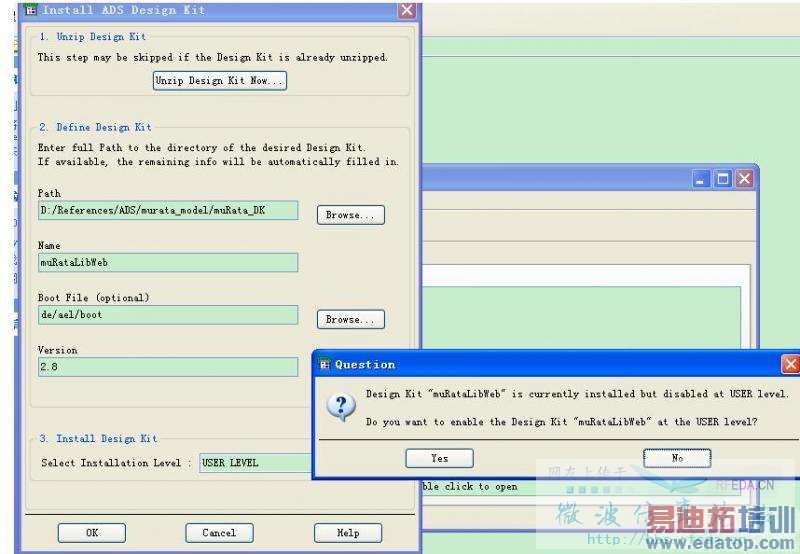
Task: Click Unzip Design Kit Now button
Action: [x=220, y=81]
